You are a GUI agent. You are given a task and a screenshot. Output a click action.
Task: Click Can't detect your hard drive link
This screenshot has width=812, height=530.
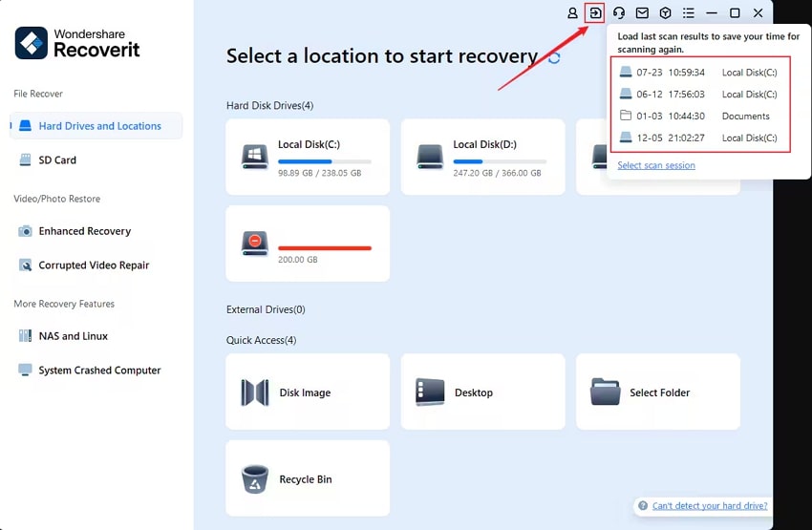[710, 506]
